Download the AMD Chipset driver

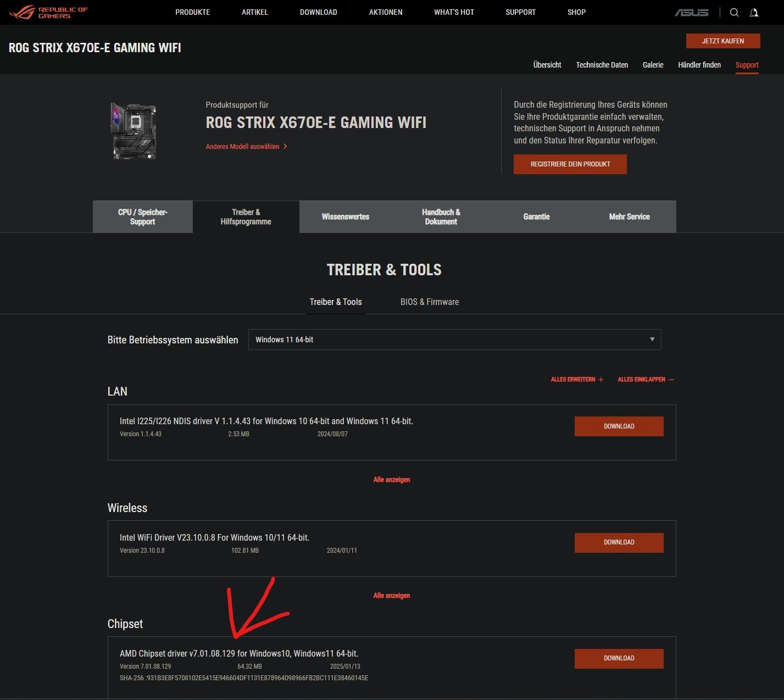coord(619,658)
